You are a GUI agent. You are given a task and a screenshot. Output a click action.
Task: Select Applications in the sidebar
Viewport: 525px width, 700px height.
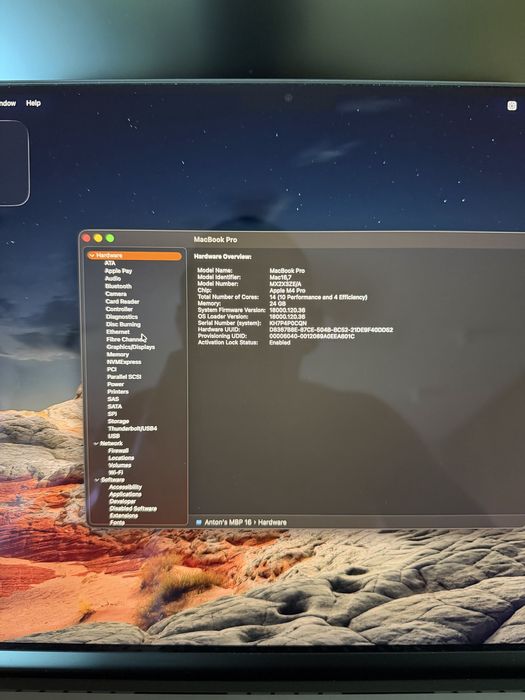125,494
